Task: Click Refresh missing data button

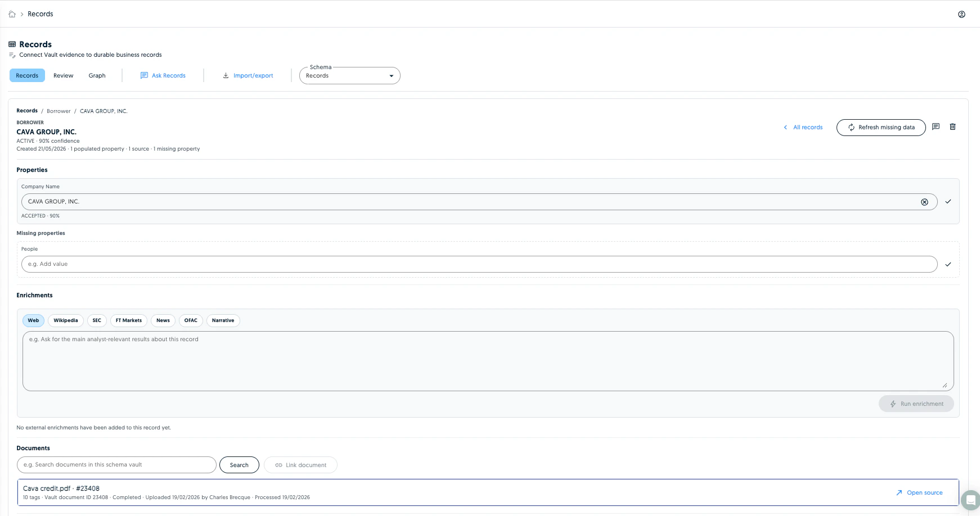Action: pos(881,128)
